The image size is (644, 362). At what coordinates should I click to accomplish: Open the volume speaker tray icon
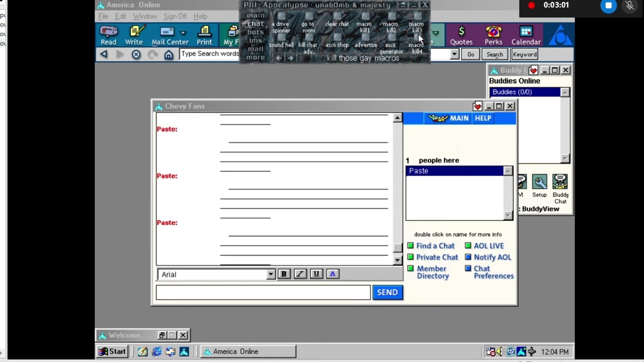(x=499, y=351)
